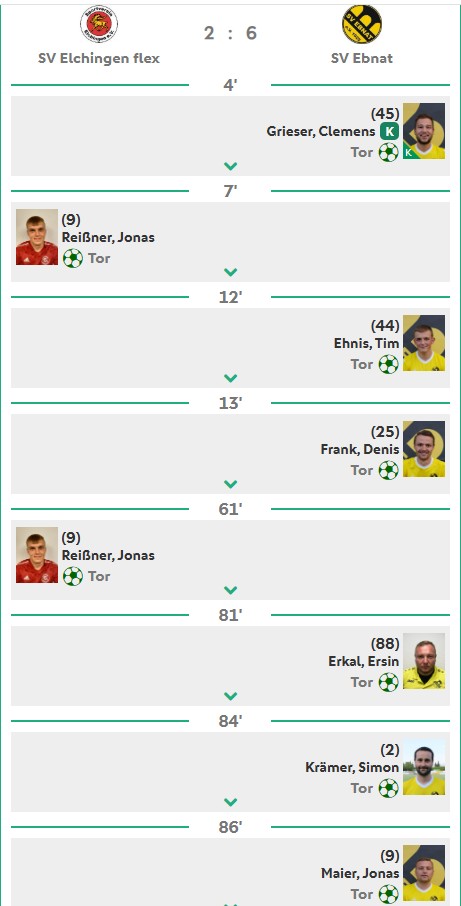Expand the 4' goal event chevron
This screenshot has height=906, width=461.
[x=230, y=166]
